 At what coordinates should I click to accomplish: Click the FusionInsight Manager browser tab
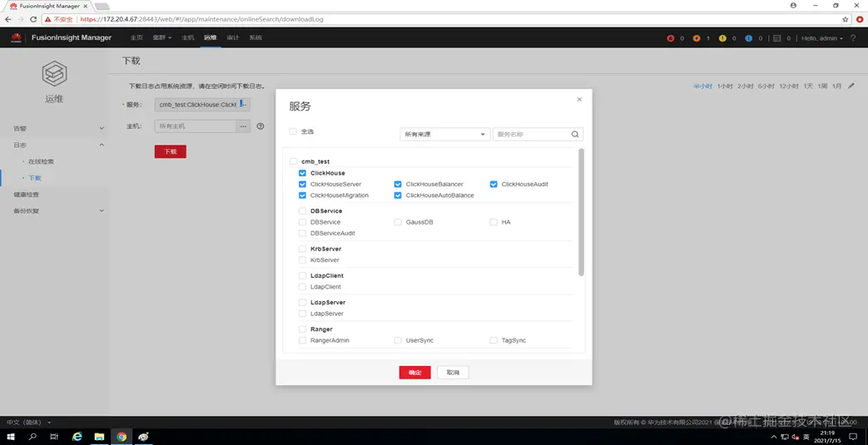[49, 6]
